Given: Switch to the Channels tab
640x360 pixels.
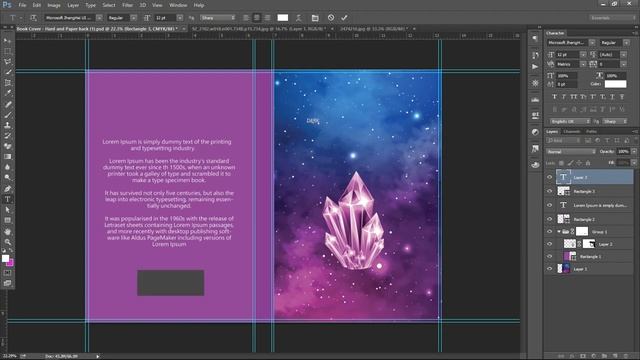Looking at the screenshot, I should (x=572, y=131).
